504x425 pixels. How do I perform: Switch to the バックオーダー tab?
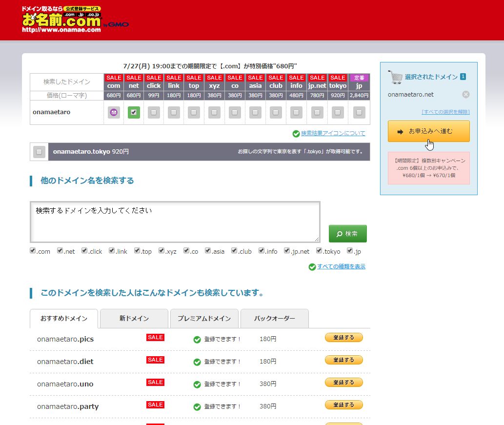tap(275, 319)
